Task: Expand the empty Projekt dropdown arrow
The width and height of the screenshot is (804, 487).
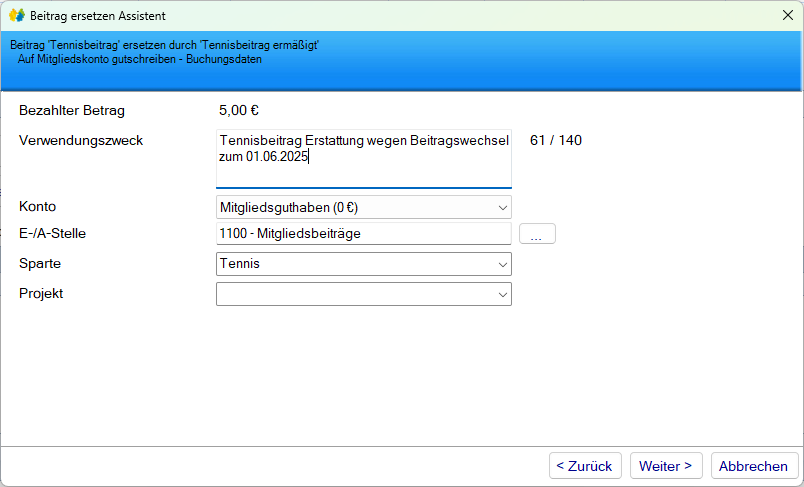Action: [501, 294]
